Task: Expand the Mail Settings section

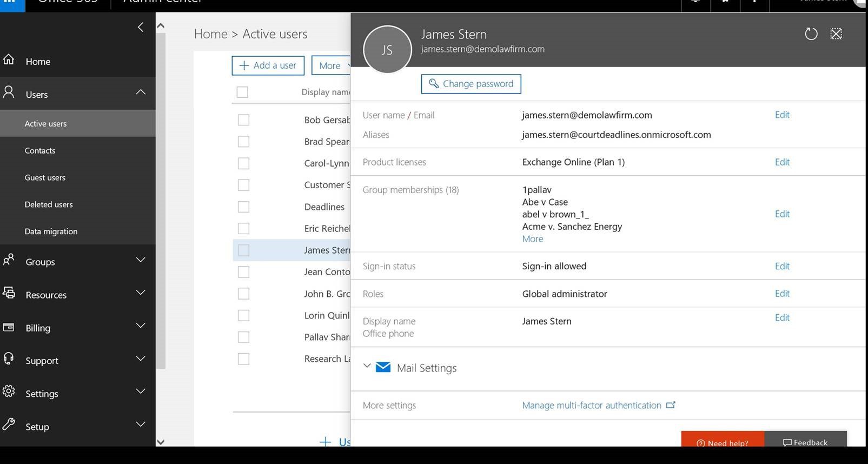Action: point(367,366)
